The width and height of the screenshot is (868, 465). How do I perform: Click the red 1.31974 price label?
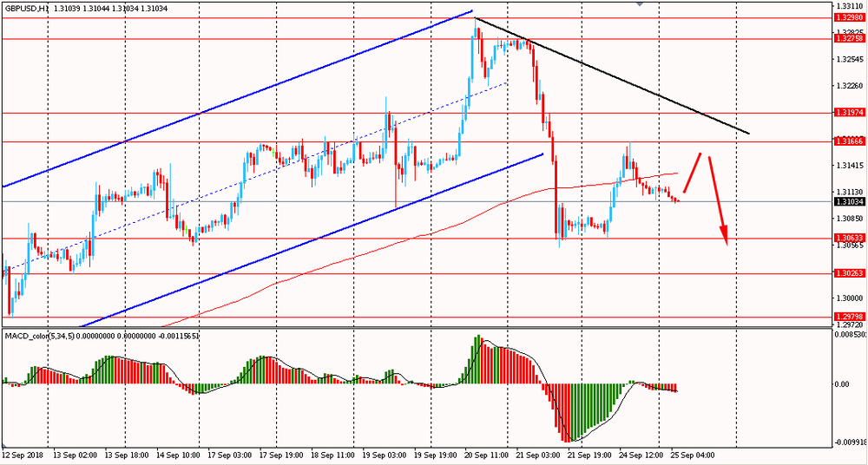coord(849,113)
